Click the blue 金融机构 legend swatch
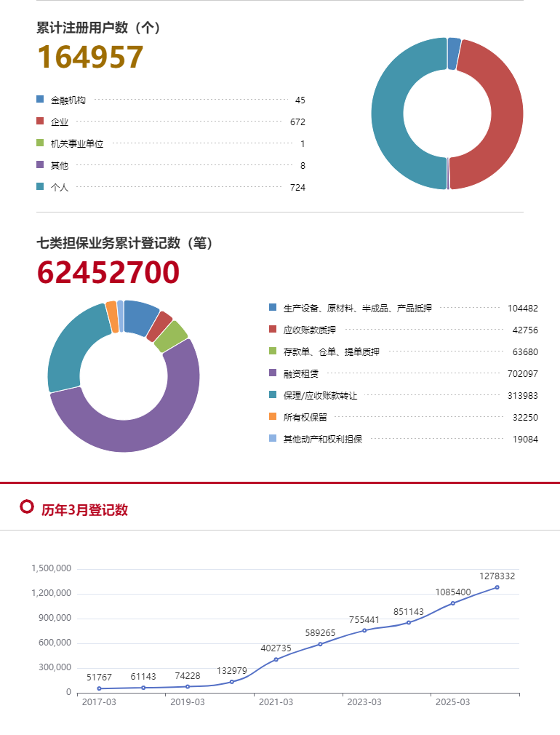The width and height of the screenshot is (560, 735). click(x=40, y=99)
